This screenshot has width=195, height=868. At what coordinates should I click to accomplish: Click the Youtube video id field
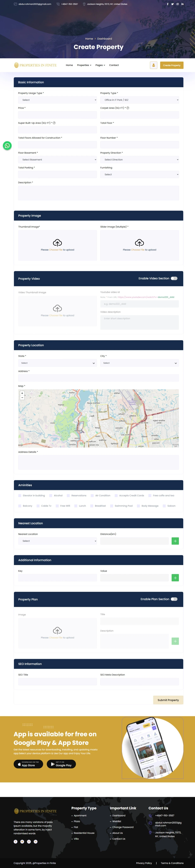[x=140, y=304]
